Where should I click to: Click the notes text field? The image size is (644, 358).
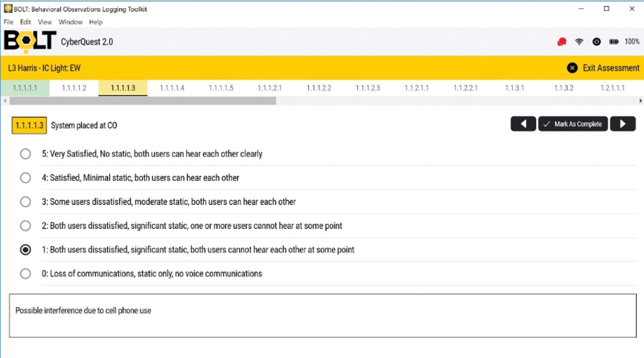[x=323, y=316]
